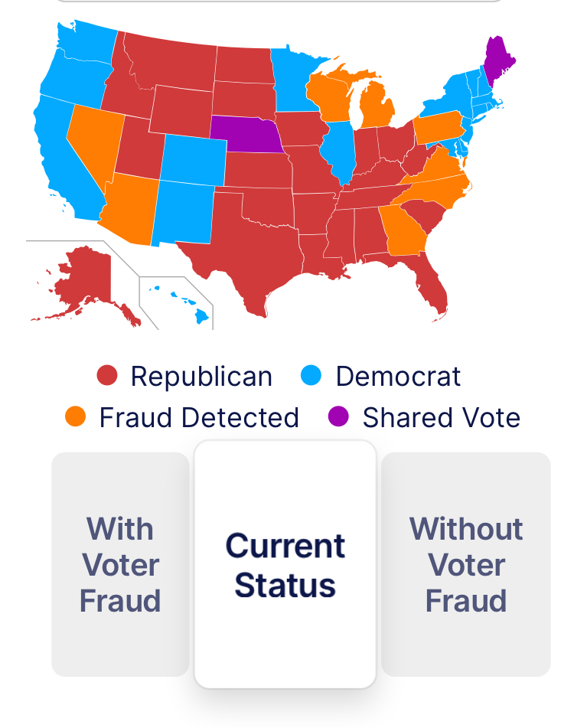
Task: Click the red Republican legend dot
Action: pyautogui.click(x=106, y=375)
